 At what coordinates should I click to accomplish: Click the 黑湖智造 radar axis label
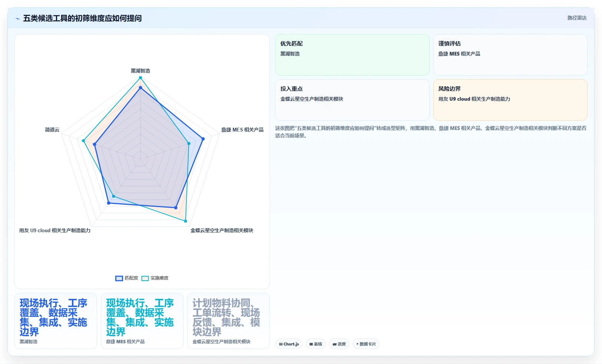(140, 71)
